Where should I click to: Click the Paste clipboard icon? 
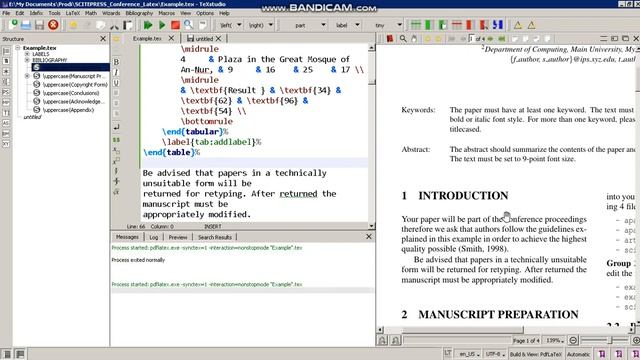pos(128,25)
